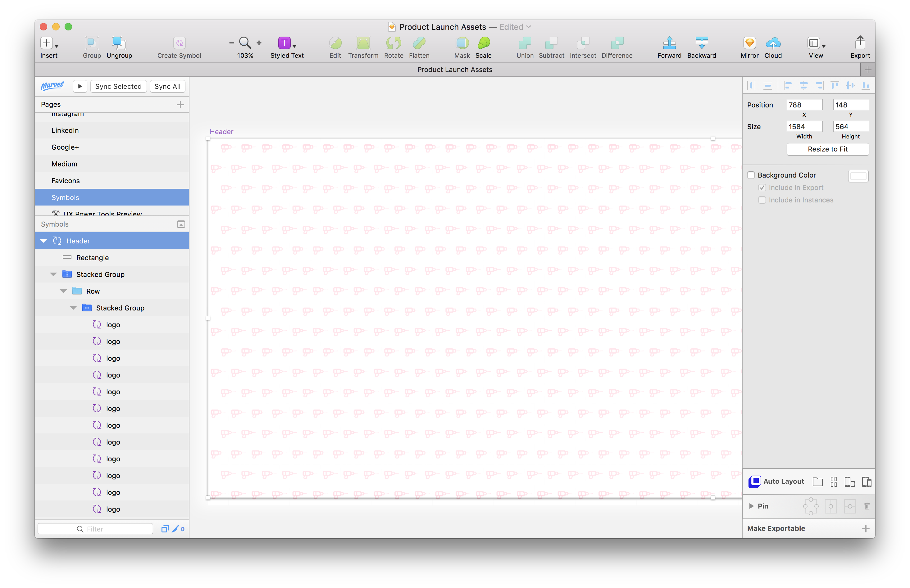Enable the Background Color checkbox
910x588 pixels.
751,175
